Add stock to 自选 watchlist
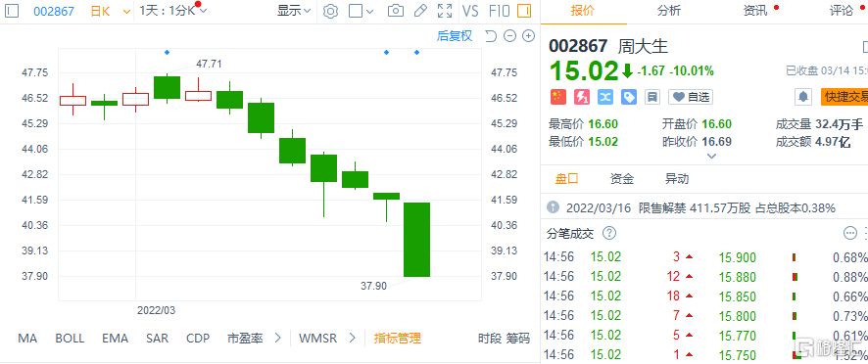The image size is (868, 364). point(691,98)
